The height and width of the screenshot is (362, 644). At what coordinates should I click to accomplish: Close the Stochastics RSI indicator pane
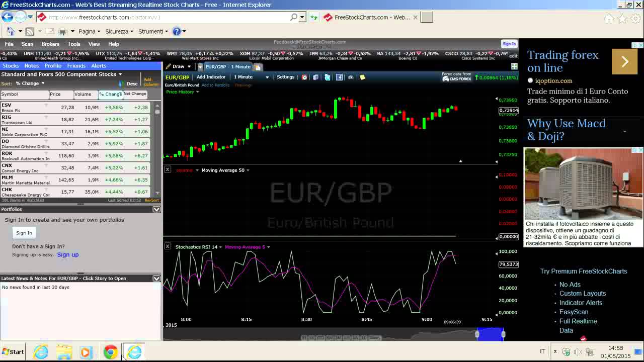click(x=168, y=247)
